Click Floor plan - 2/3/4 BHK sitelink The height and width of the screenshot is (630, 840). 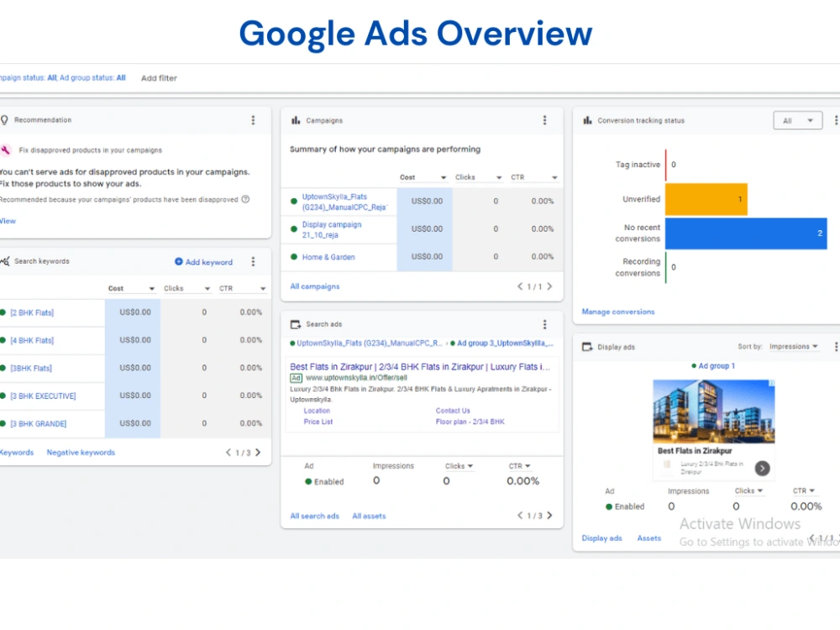pos(470,422)
